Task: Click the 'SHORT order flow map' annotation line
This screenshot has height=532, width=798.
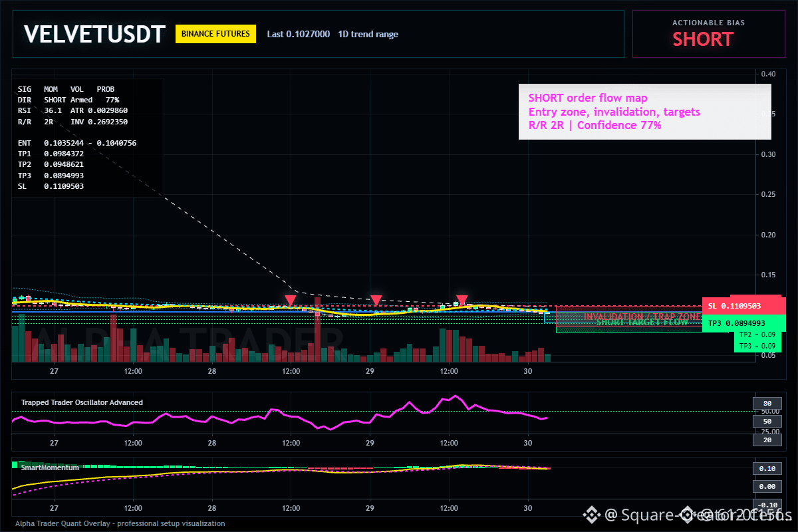Action: (588, 98)
